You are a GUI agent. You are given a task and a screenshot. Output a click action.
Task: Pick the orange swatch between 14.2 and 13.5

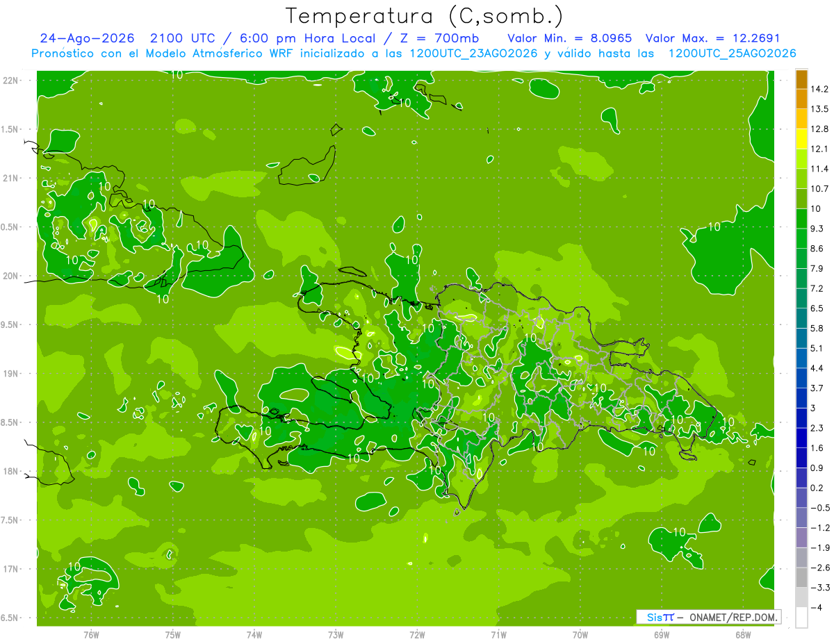[801, 99]
